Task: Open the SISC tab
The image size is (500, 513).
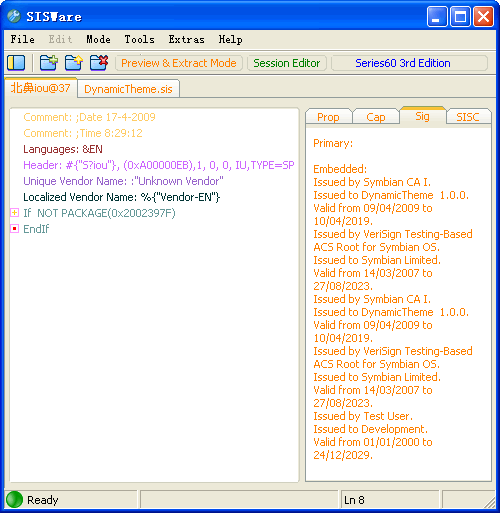Action: 468,117
